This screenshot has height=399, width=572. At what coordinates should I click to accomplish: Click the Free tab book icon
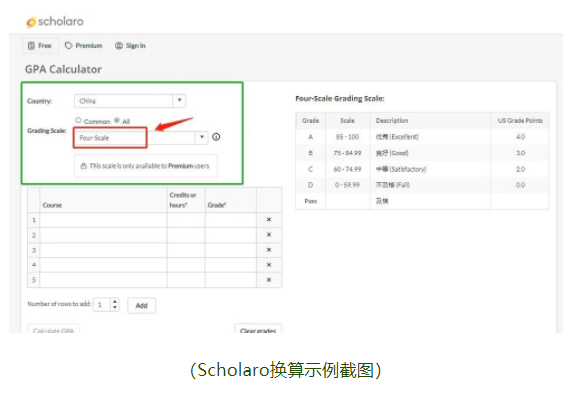(x=31, y=46)
